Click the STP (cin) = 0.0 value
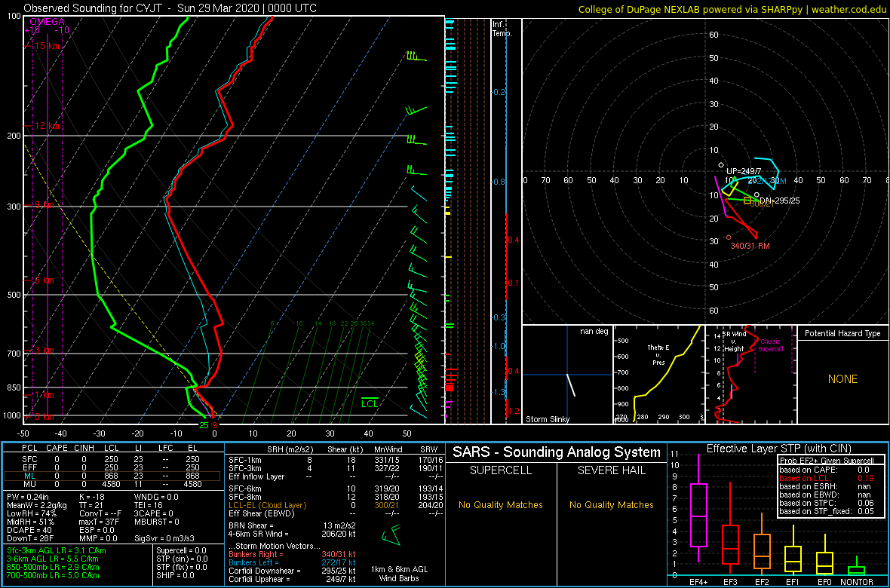This screenshot has height=588, width=890. pos(181,559)
